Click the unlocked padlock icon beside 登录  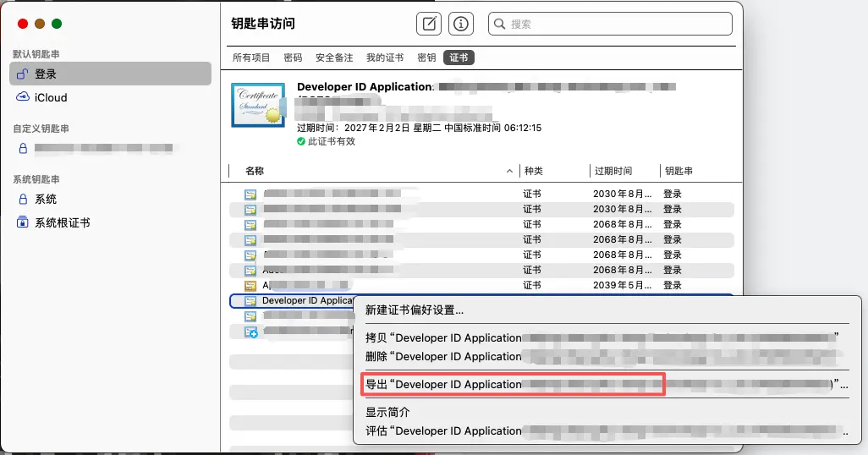pos(23,74)
